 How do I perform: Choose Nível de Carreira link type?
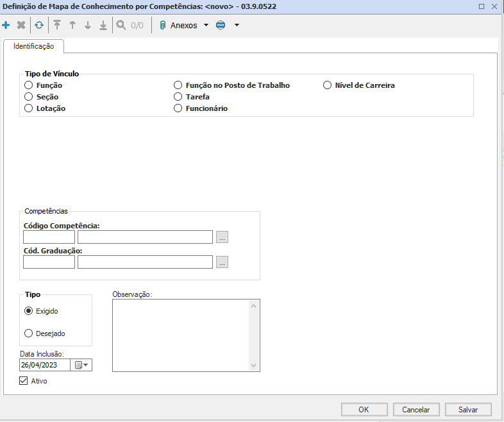click(327, 85)
